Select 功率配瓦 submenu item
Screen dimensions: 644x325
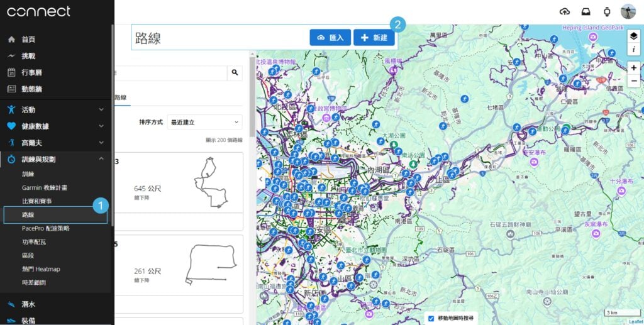tap(34, 241)
